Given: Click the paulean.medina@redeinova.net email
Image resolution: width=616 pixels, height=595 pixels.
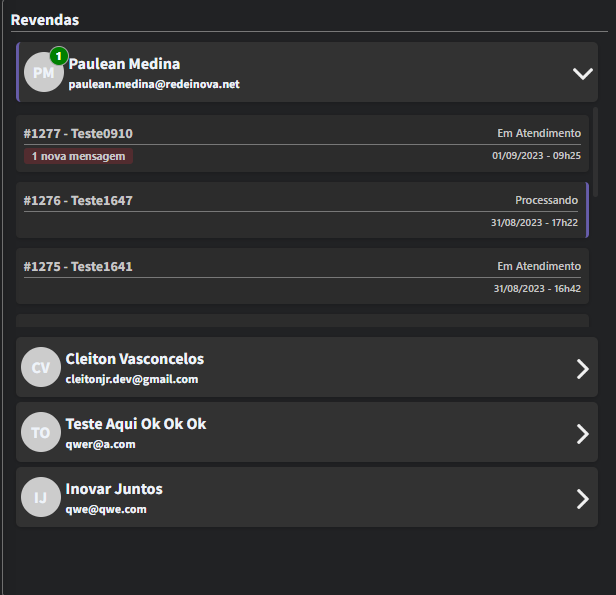Looking at the screenshot, I should (x=154, y=84).
